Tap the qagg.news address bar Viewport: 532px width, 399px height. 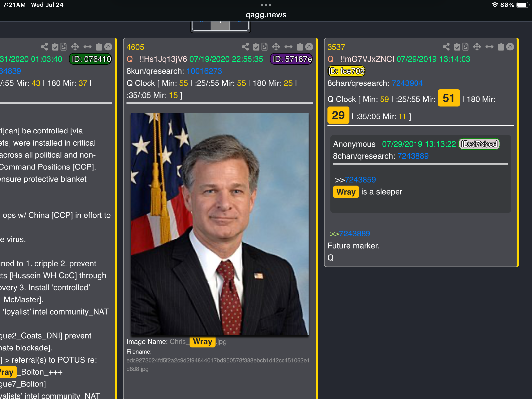266,15
